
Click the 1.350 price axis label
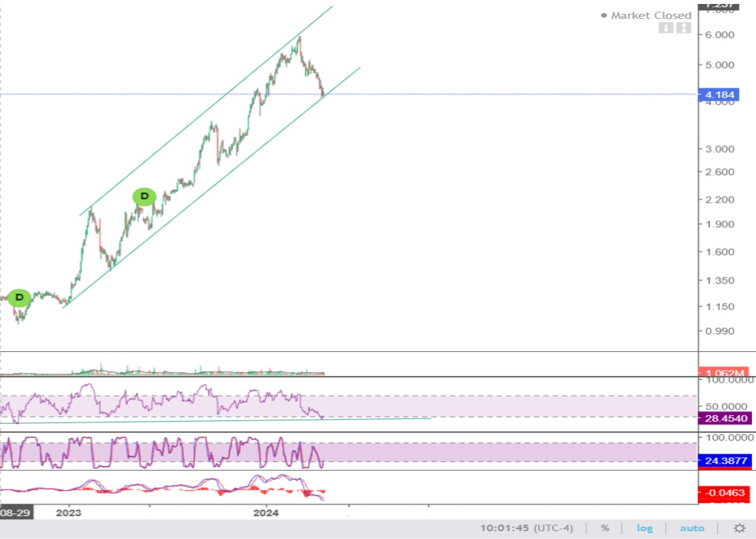click(720, 280)
